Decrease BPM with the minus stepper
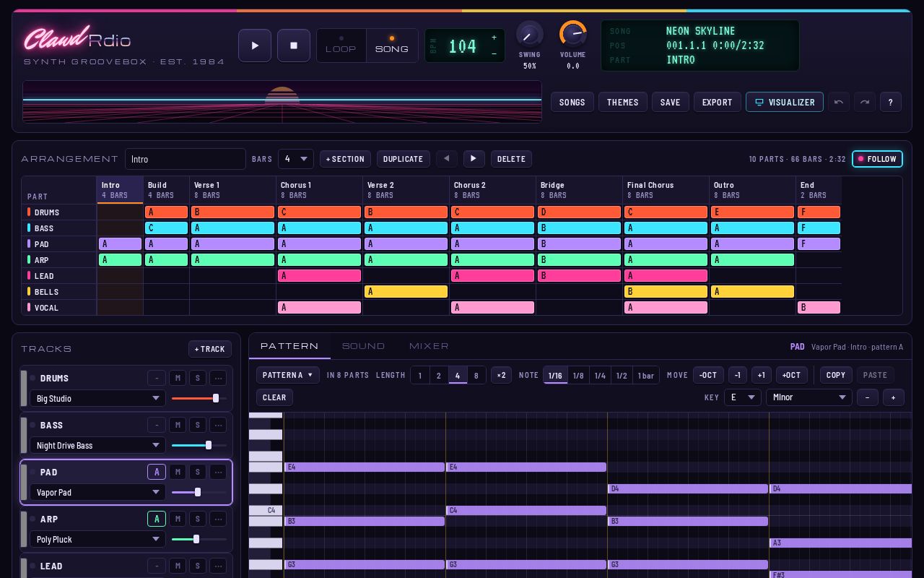The height and width of the screenshot is (578, 924). 494,53
